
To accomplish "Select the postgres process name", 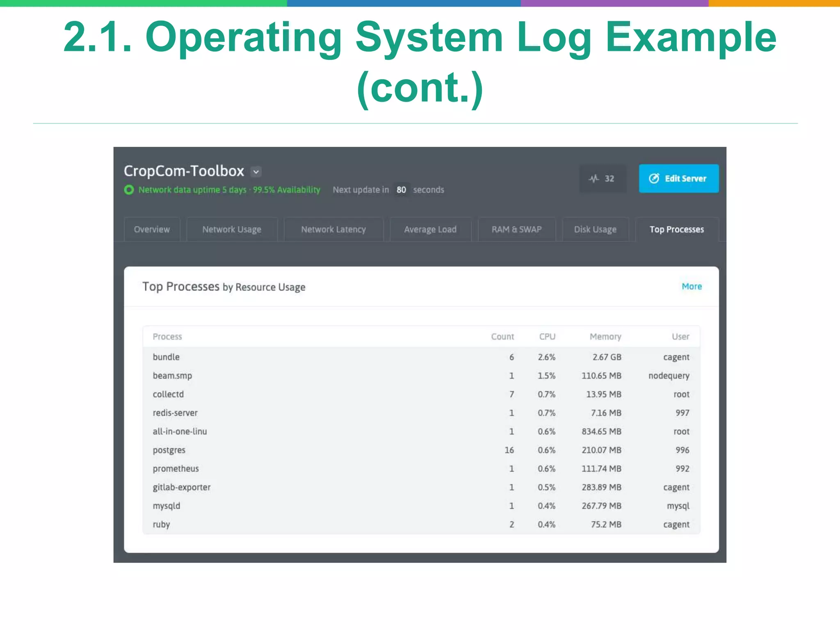I will (x=169, y=450).
